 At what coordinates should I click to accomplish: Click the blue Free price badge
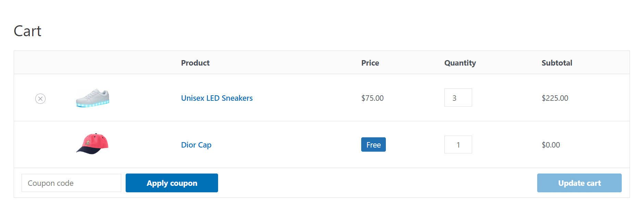click(373, 144)
